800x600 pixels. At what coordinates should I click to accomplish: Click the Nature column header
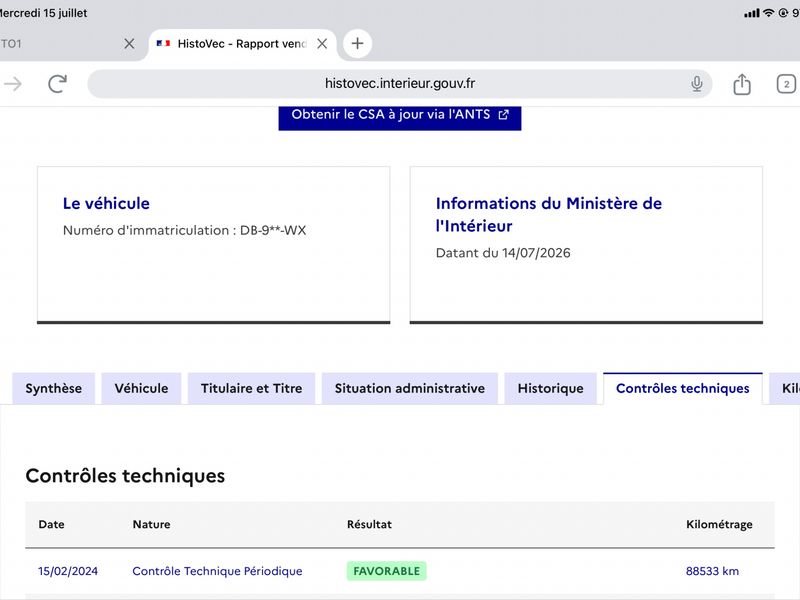152,524
